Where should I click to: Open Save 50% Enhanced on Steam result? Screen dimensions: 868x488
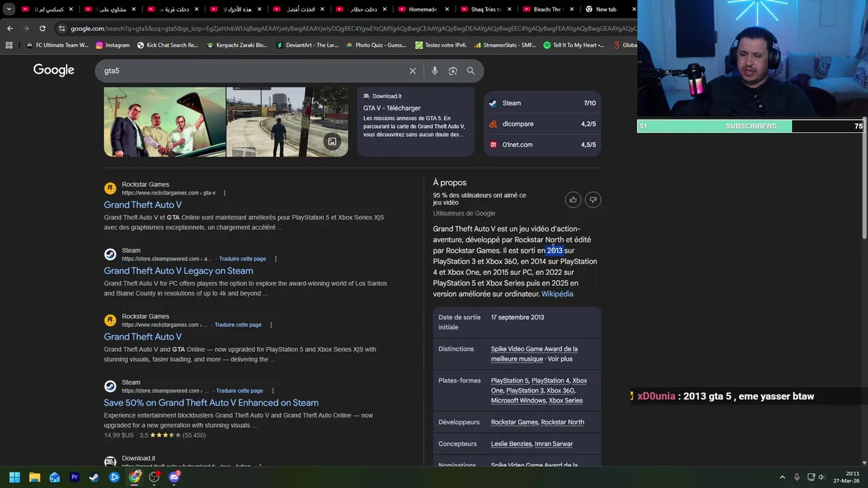point(211,403)
